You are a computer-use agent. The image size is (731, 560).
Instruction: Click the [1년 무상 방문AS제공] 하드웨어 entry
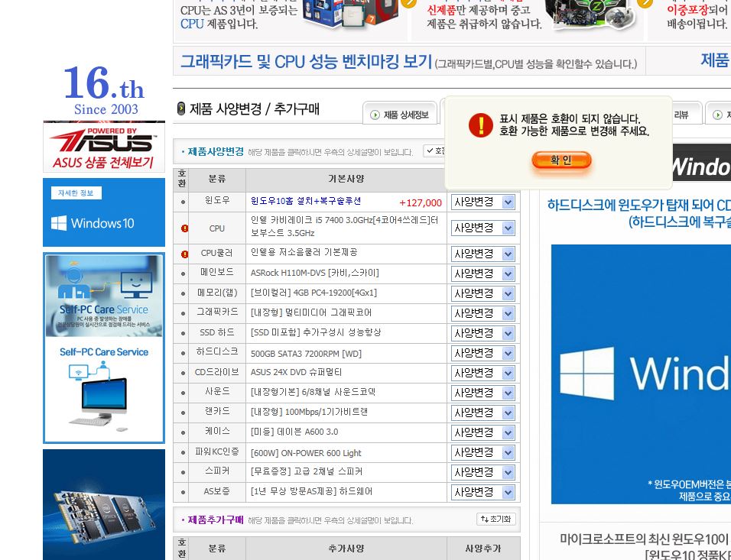pyautogui.click(x=311, y=491)
